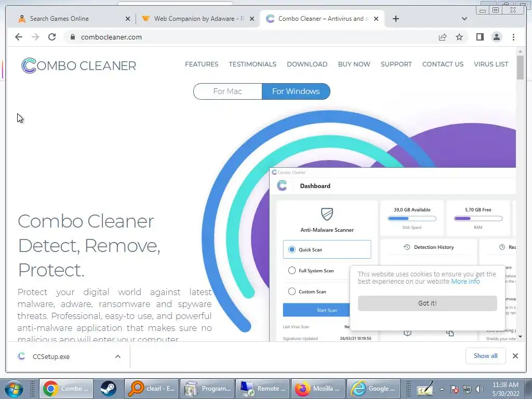Close the Web Companion by Adaware tab
The width and height of the screenshot is (532, 399).
coord(252,19)
